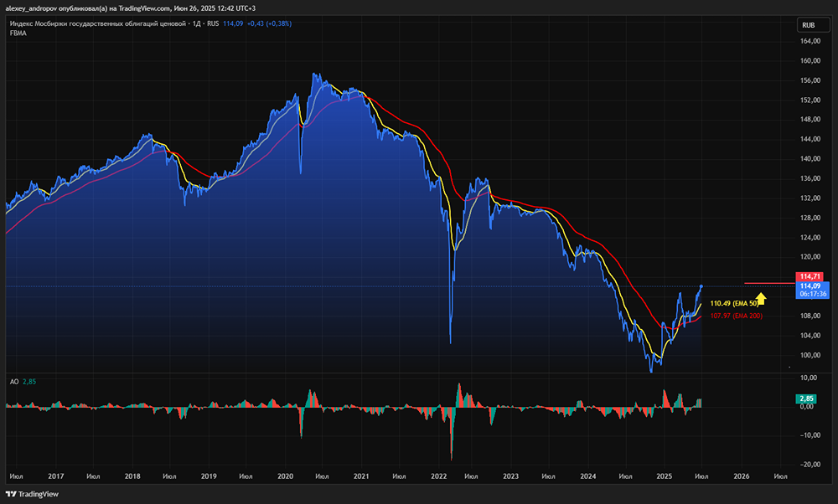Image resolution: width=838 pixels, height=504 pixels.
Task: Click the 144,00 price axis label
Action: (x=810, y=139)
